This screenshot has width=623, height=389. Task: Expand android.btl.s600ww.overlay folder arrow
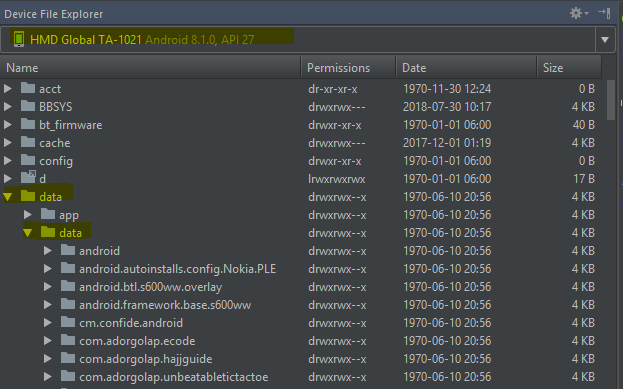(x=48, y=287)
